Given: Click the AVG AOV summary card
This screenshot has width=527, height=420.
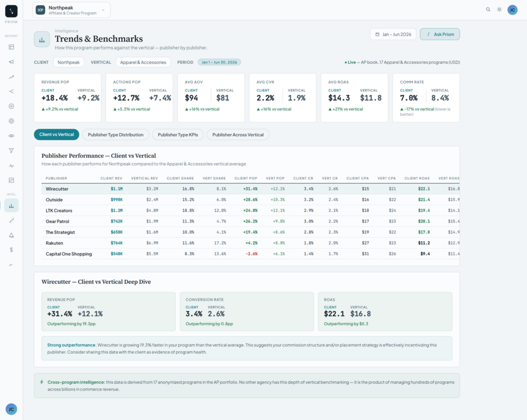Looking at the screenshot, I should 211,98.
